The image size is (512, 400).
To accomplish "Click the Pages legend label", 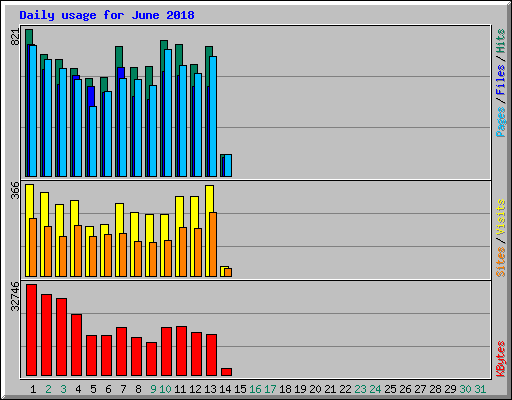I will coord(500,122).
